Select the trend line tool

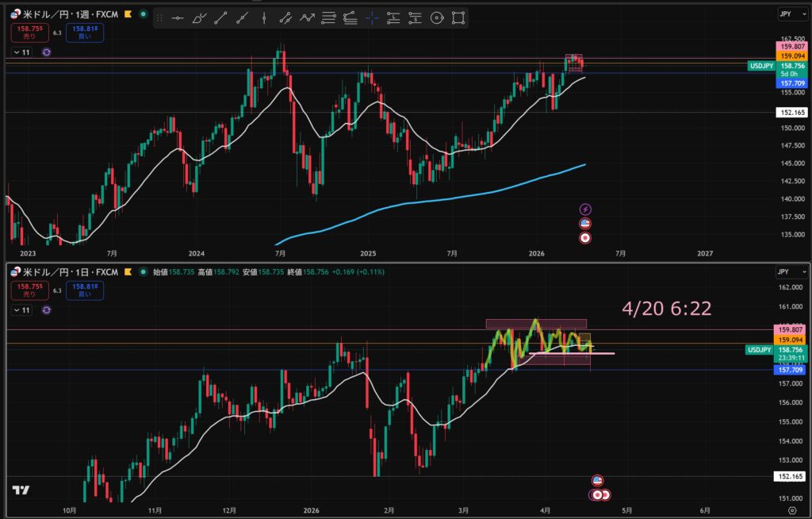point(220,18)
